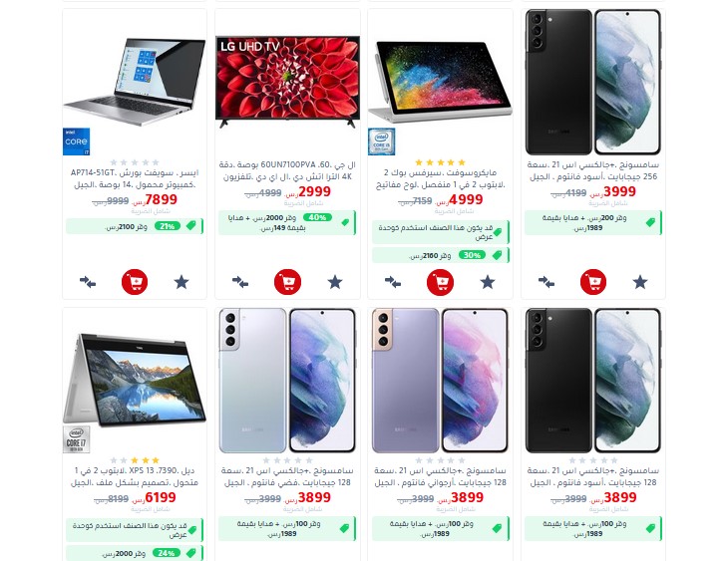Screen dimensions: 728x561
Task: Favorite the Surface Book 2 with star
Action: coord(488,282)
